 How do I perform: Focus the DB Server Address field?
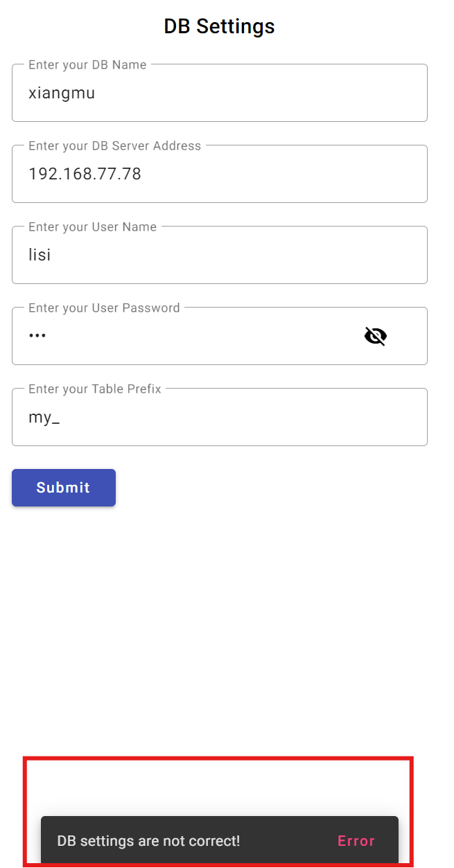pos(220,174)
